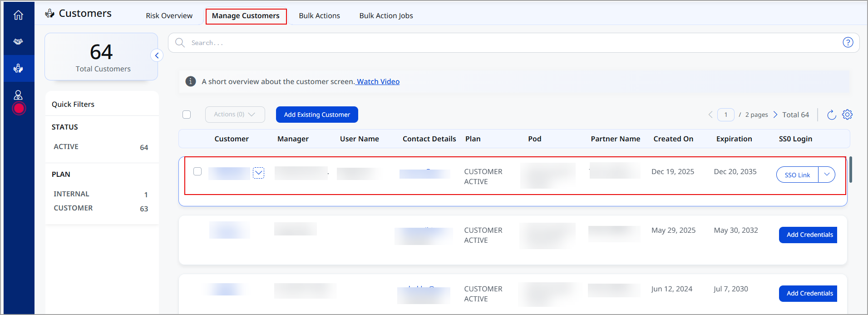Open table settings gear icon
The width and height of the screenshot is (868, 315).
[847, 115]
